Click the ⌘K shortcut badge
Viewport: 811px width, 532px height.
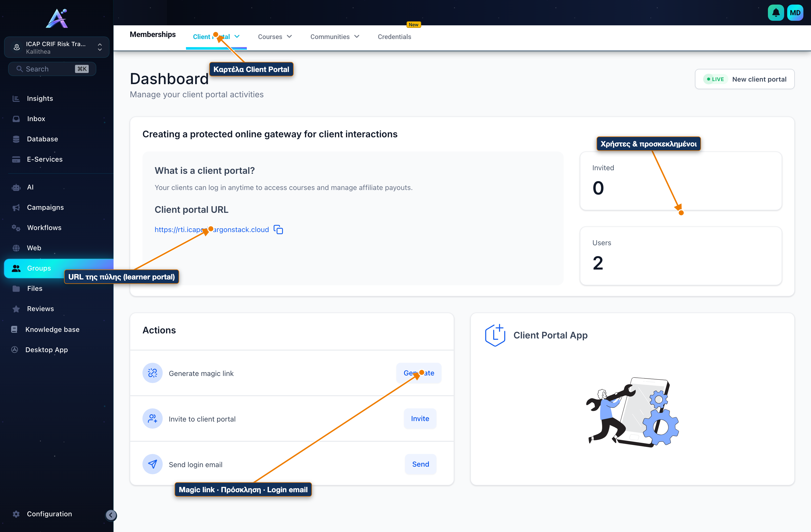82,69
